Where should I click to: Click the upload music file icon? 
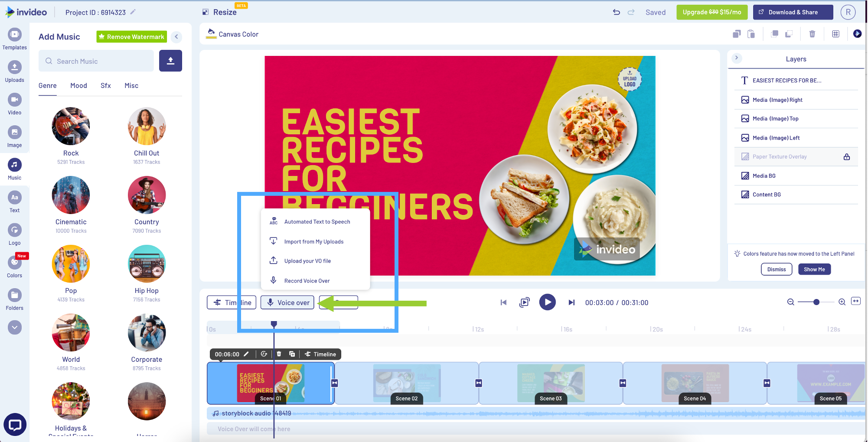[170, 61]
